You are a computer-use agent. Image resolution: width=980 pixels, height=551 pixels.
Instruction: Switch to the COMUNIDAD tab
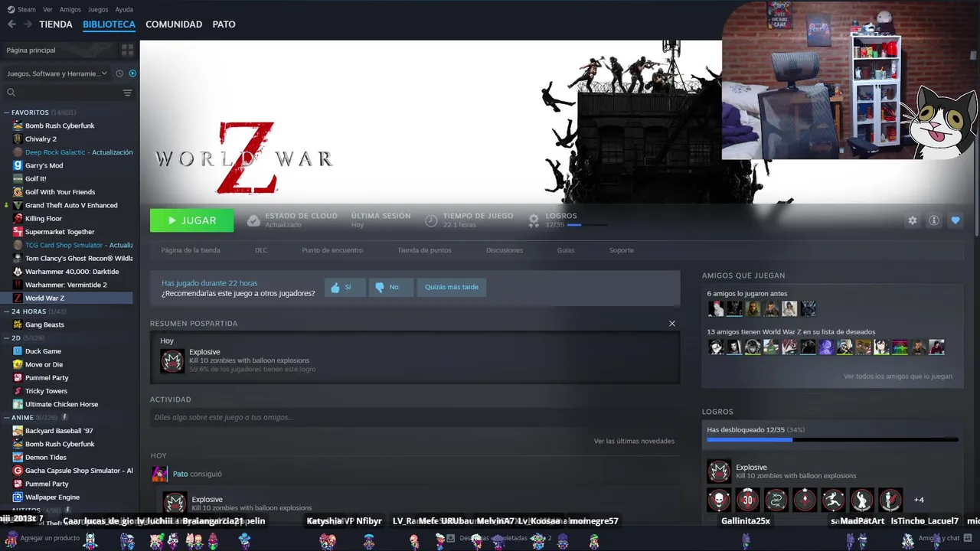[174, 24]
